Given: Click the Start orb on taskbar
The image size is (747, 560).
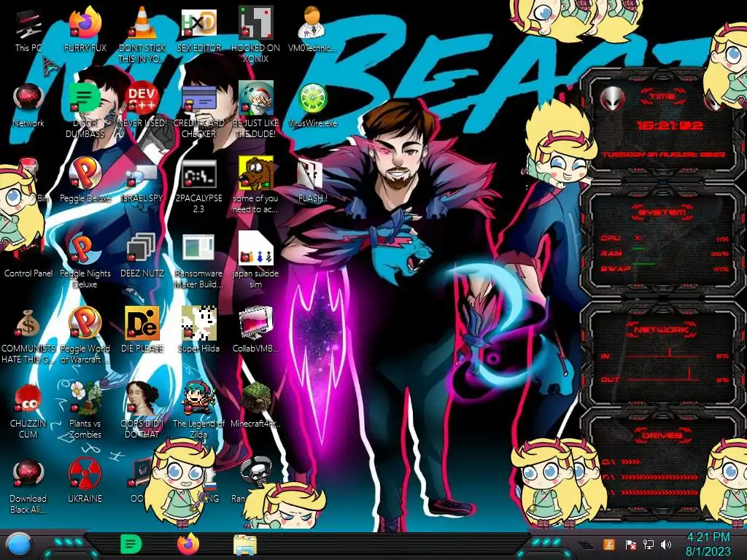Looking at the screenshot, I should click(x=19, y=544).
